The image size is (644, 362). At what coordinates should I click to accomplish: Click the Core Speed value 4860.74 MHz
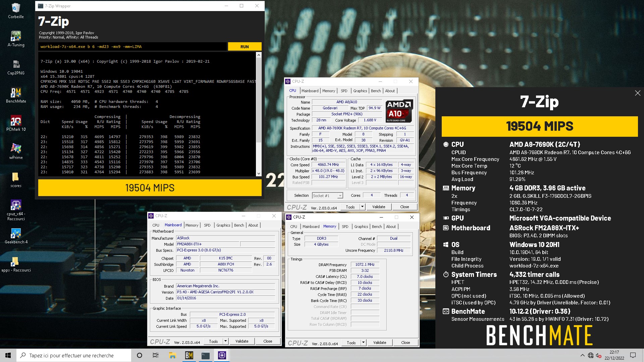coord(328,165)
